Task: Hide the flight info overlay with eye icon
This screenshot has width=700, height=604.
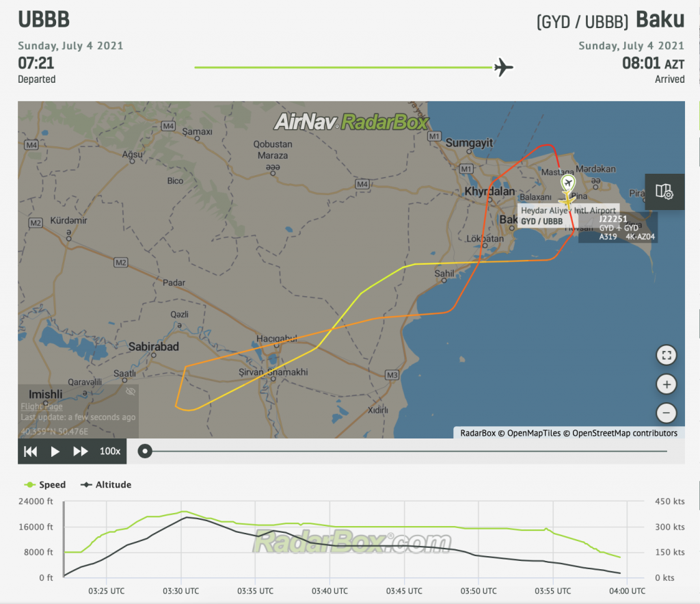Action: coord(131,392)
